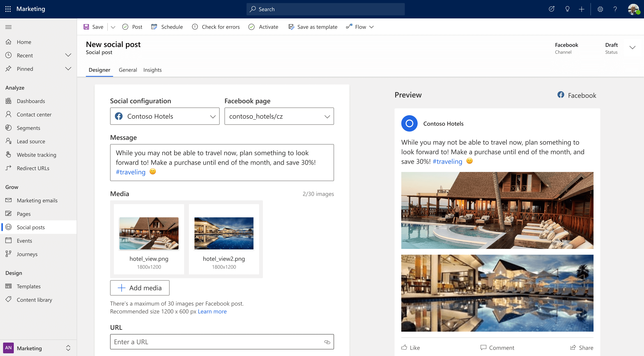Image resolution: width=644 pixels, height=356 pixels.
Task: Click the Learn more link
Action: click(x=212, y=311)
